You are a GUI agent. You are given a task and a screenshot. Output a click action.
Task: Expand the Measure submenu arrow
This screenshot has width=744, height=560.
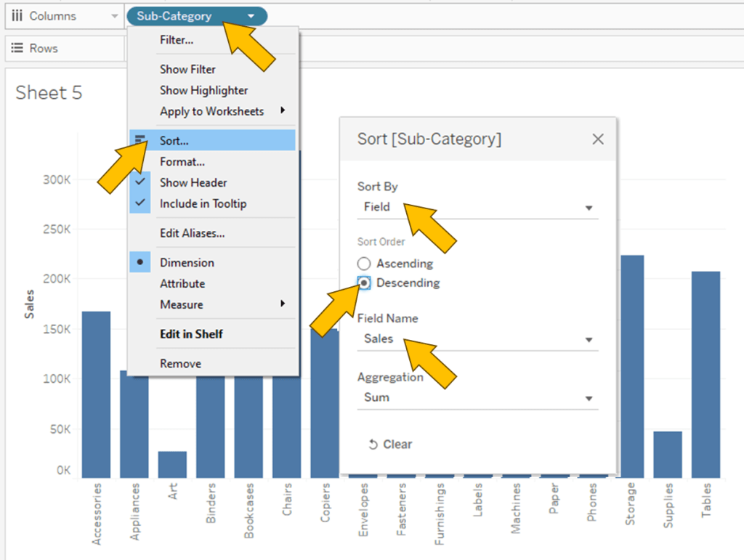pyautogui.click(x=282, y=304)
